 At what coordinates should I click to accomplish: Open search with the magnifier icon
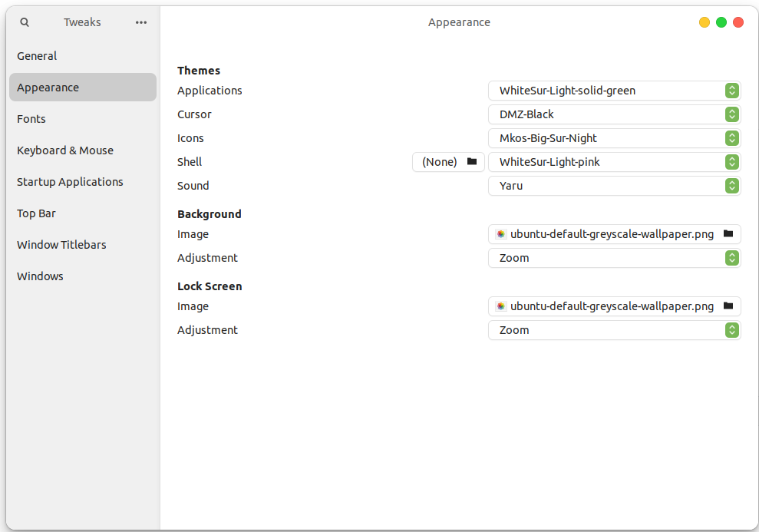25,22
